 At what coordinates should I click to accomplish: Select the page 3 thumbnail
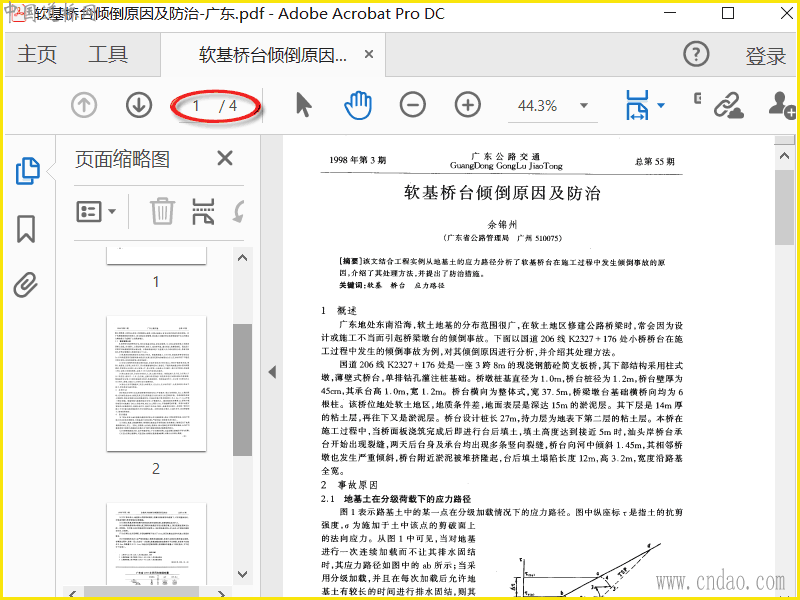point(157,543)
